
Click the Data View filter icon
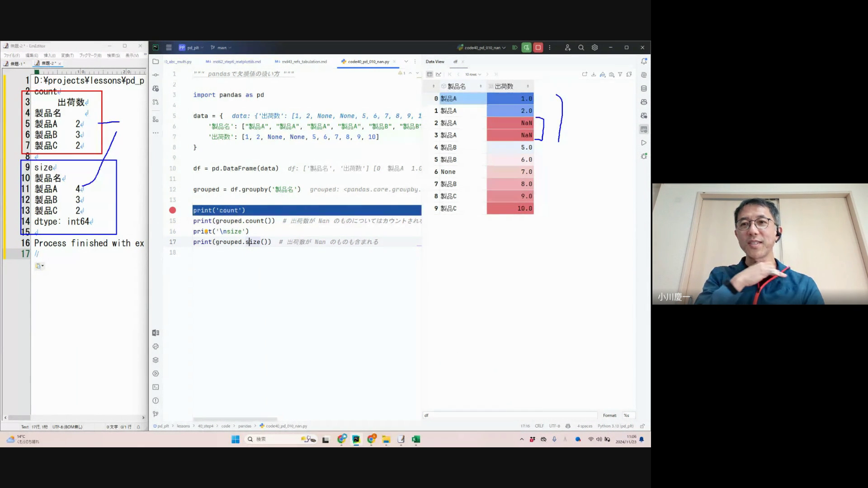620,75
